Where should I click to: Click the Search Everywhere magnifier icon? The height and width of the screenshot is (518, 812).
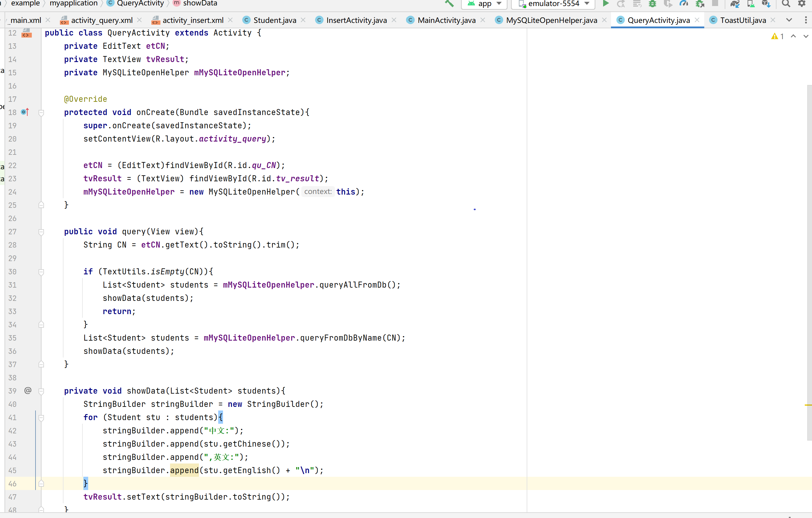pos(786,3)
